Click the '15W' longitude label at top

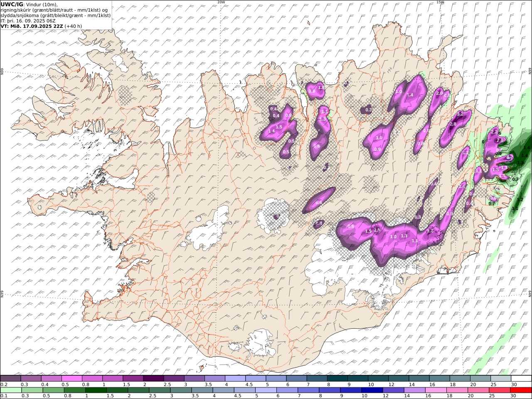(x=440, y=2)
